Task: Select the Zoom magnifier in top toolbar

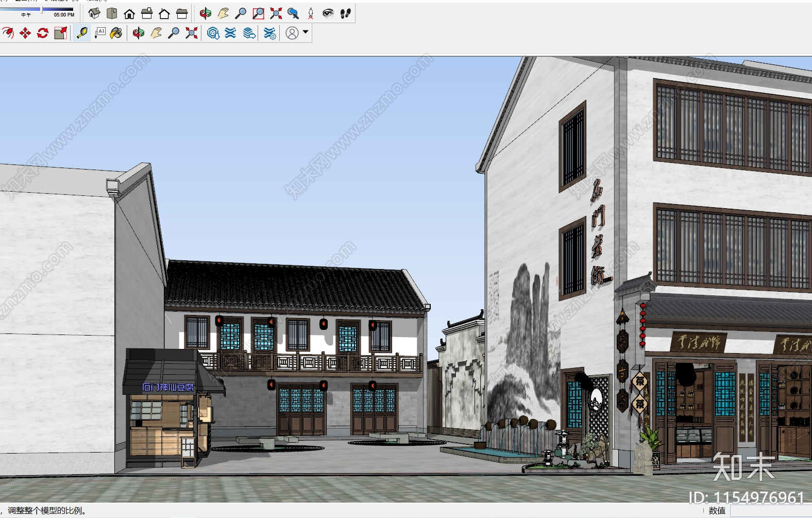Action: point(241,13)
